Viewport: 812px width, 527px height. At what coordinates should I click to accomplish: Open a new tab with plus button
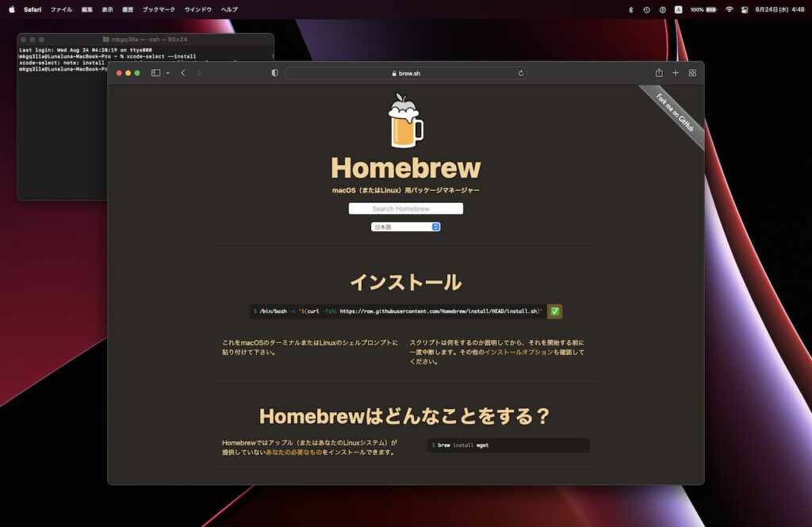point(676,73)
